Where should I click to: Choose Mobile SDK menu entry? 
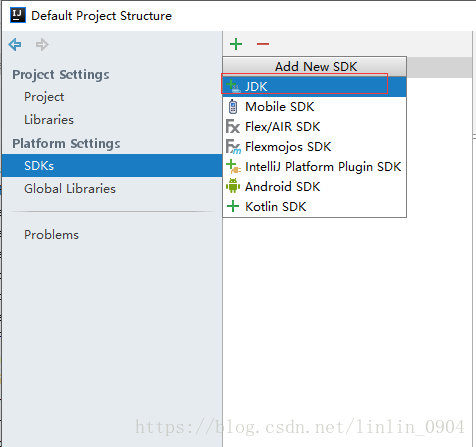(x=314, y=107)
